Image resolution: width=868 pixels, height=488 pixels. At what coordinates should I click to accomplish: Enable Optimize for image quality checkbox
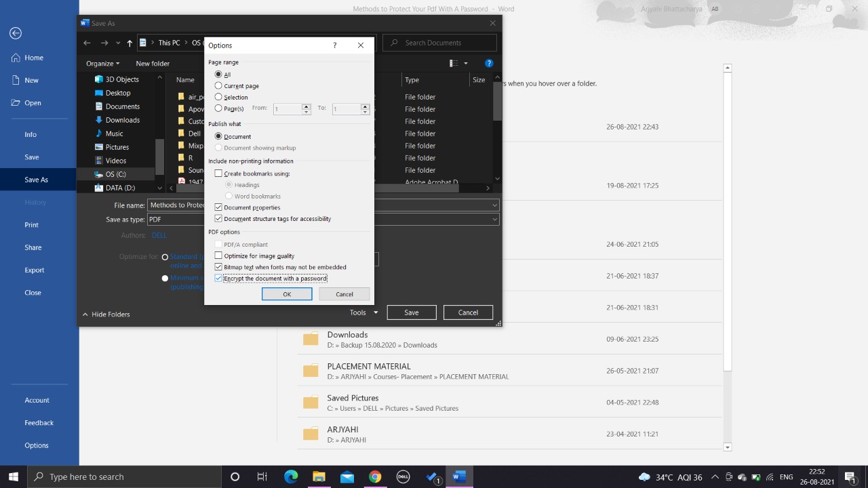(218, 256)
